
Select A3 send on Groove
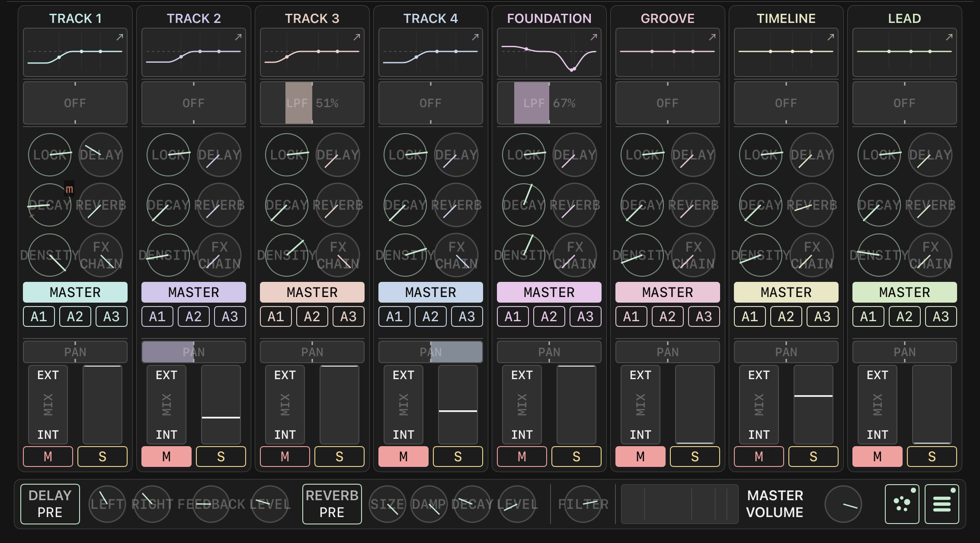click(x=704, y=316)
